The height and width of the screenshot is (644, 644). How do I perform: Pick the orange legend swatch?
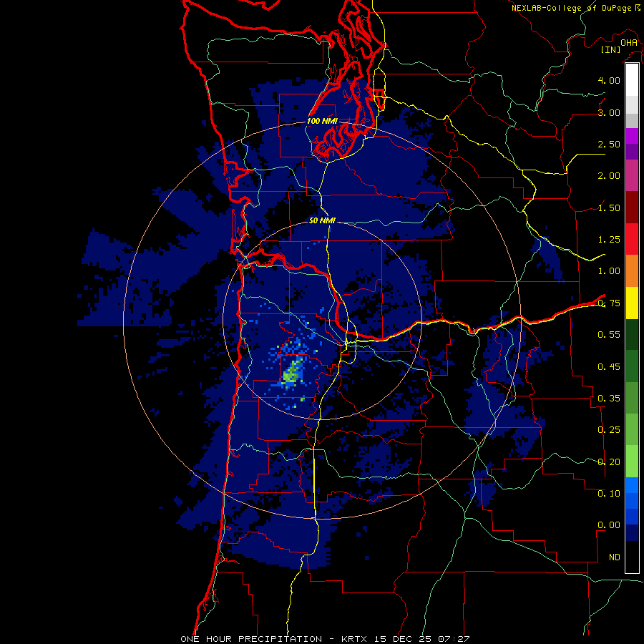coord(632,270)
